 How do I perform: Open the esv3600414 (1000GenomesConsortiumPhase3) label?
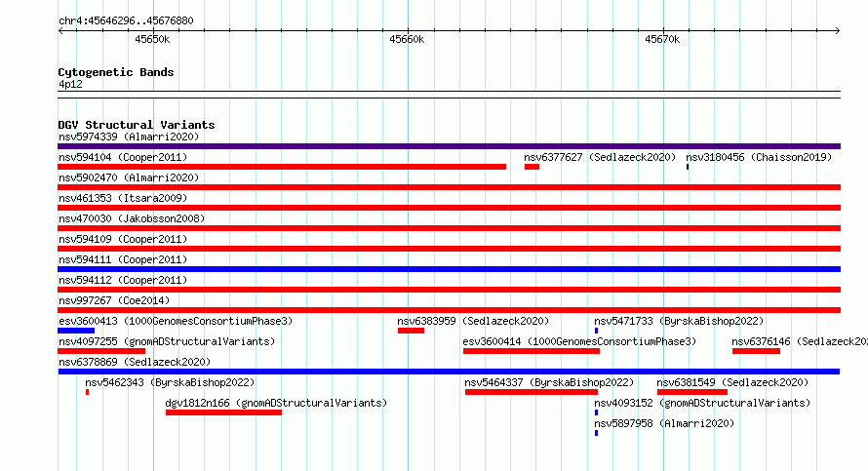[x=579, y=341]
